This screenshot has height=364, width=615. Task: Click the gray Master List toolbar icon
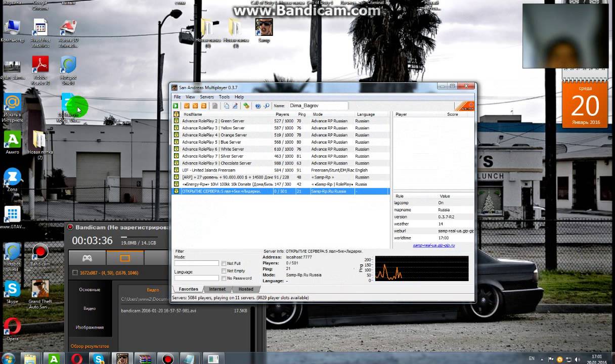pos(215,106)
